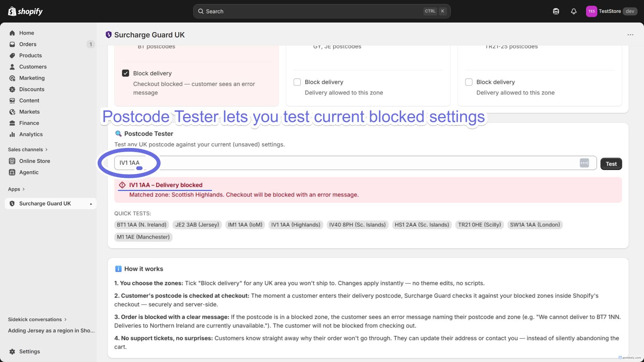Uncheck Block delivery for BT postcodes
This screenshot has height=362, width=644.
126,73
